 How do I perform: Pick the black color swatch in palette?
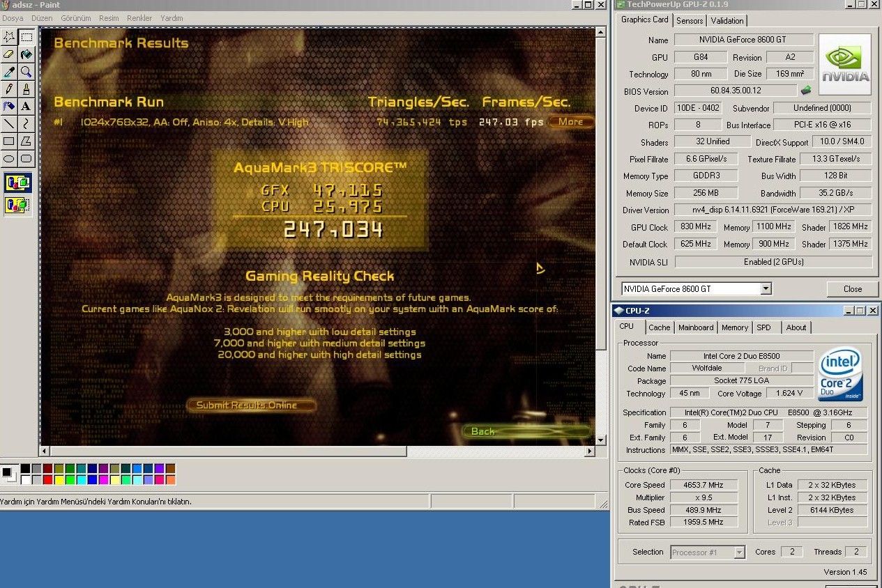point(25,468)
